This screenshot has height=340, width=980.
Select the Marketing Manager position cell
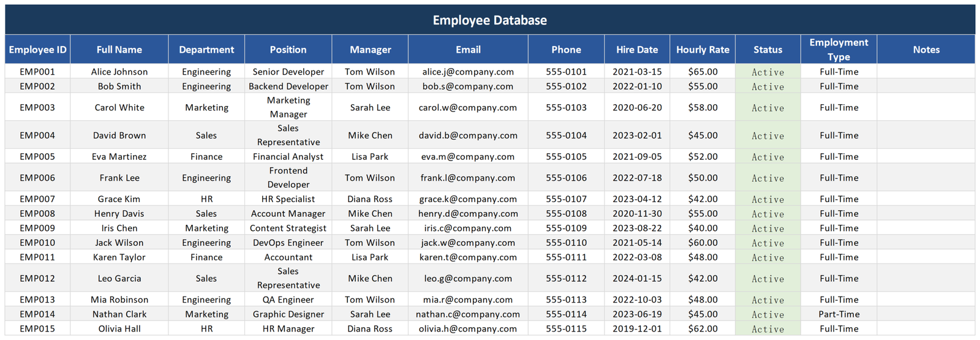[x=288, y=107]
